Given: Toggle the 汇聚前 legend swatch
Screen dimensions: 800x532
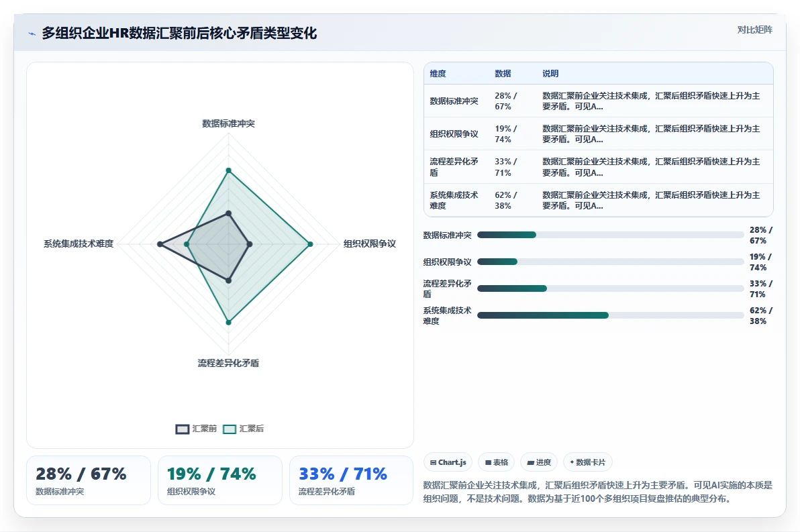Looking at the screenshot, I should click(182, 429).
